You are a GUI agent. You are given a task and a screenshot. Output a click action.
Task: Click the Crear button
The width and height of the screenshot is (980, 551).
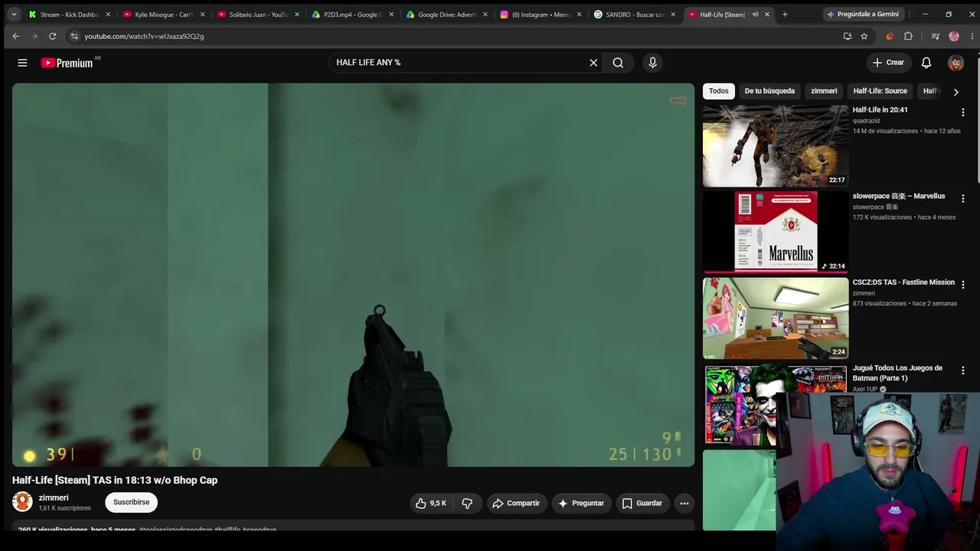point(889,63)
